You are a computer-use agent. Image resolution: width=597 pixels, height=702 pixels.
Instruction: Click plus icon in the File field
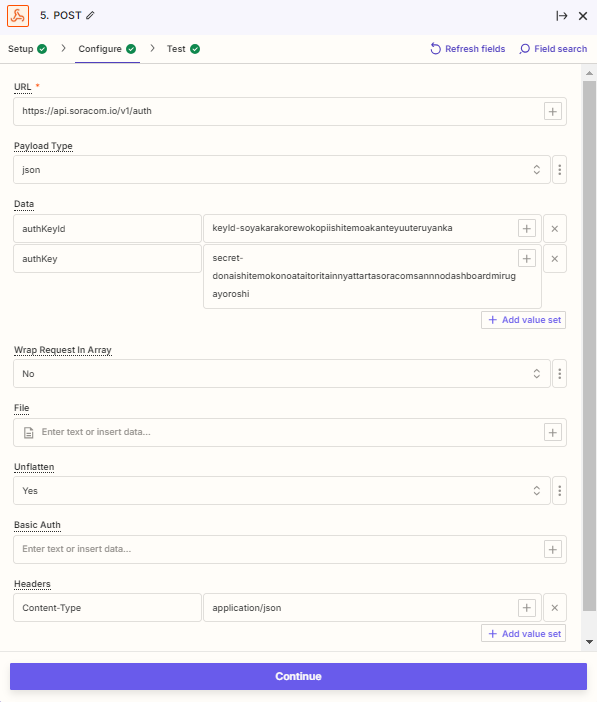[553, 432]
